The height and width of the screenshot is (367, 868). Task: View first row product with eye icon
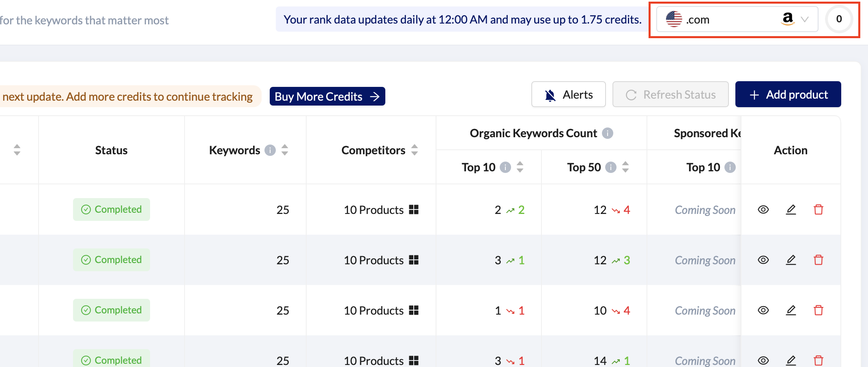[x=763, y=209]
